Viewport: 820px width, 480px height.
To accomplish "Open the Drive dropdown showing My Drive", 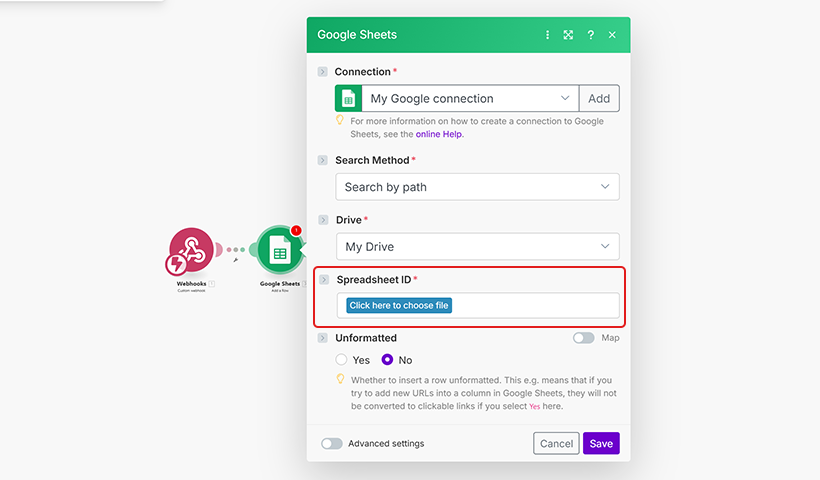I will [x=477, y=247].
